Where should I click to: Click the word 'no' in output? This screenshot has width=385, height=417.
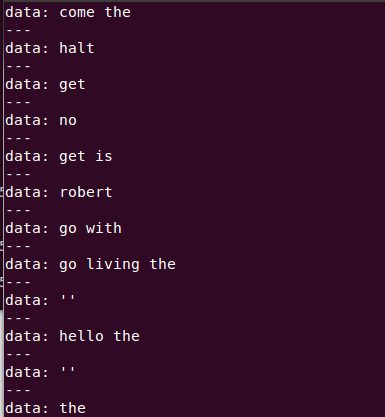point(68,121)
